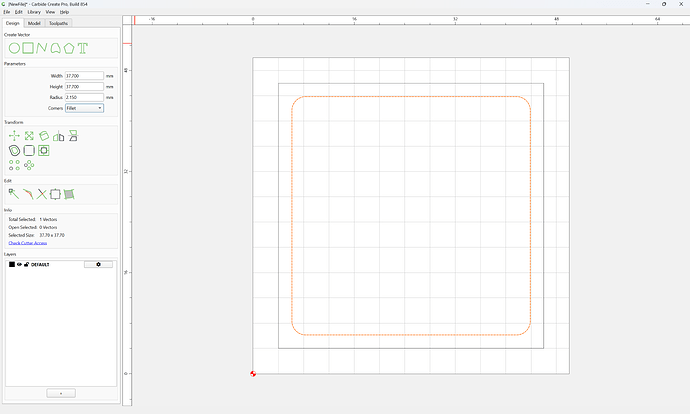Click the red origin marker on canvas

[x=253, y=374]
